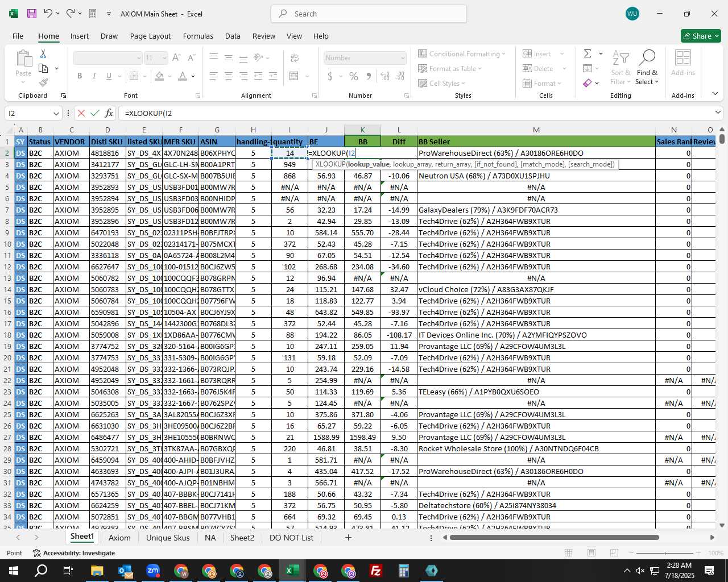Click the Paste clipboard icon
The height and width of the screenshot is (582, 728).
[x=23, y=58]
